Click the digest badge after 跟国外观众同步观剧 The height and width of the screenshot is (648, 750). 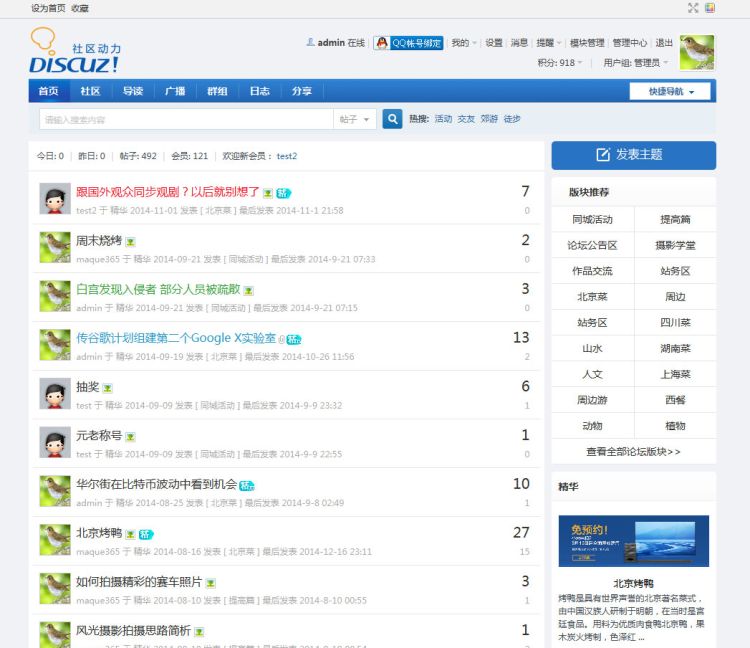point(284,193)
